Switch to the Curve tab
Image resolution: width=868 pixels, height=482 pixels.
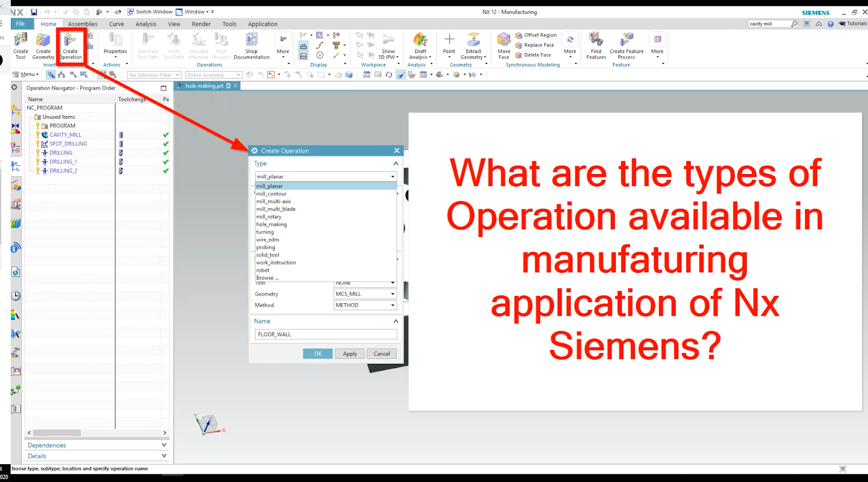(116, 24)
